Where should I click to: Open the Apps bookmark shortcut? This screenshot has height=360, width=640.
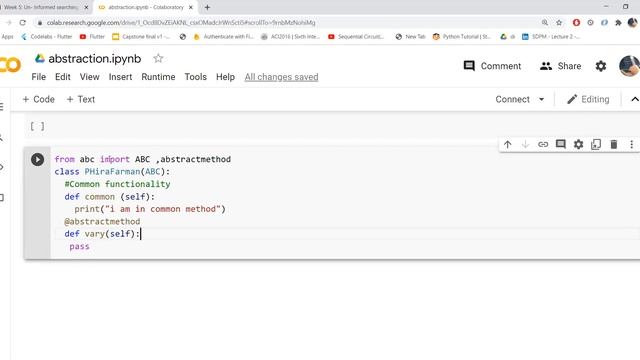click(7, 37)
